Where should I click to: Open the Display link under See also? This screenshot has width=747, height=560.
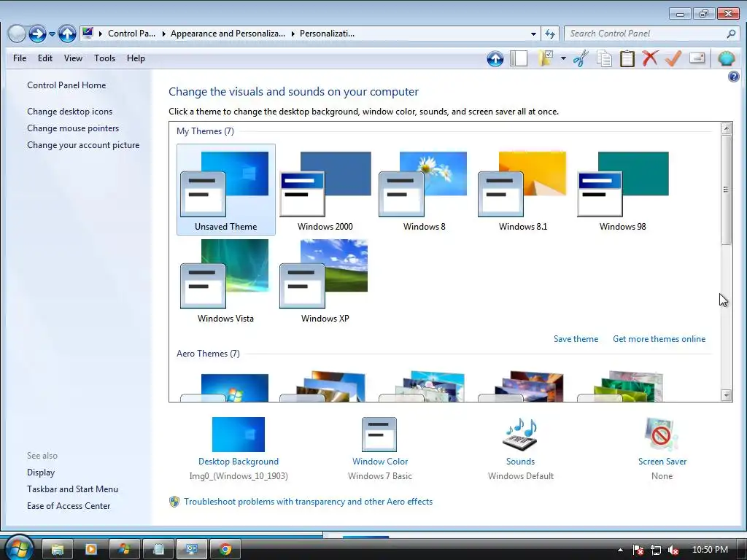pos(41,472)
